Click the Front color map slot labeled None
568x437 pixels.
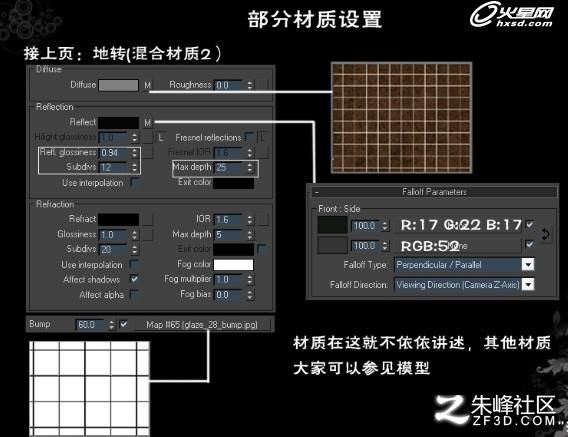point(458,225)
